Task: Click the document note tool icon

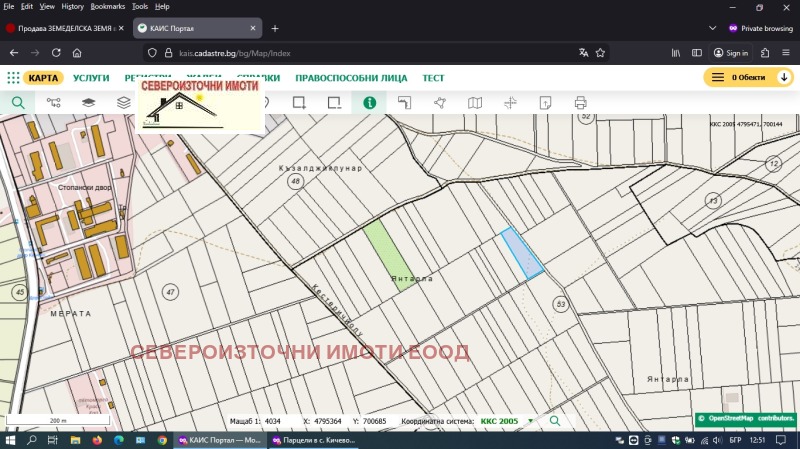Action: pos(545,102)
